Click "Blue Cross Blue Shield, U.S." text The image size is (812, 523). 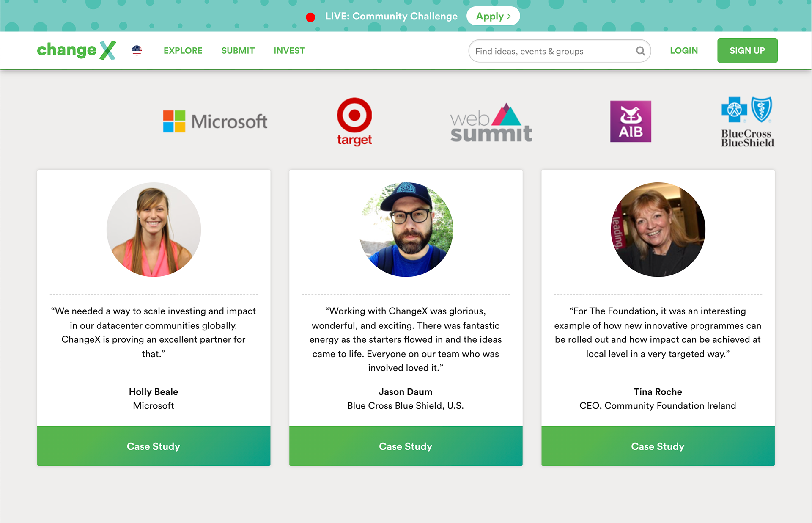[406, 406]
